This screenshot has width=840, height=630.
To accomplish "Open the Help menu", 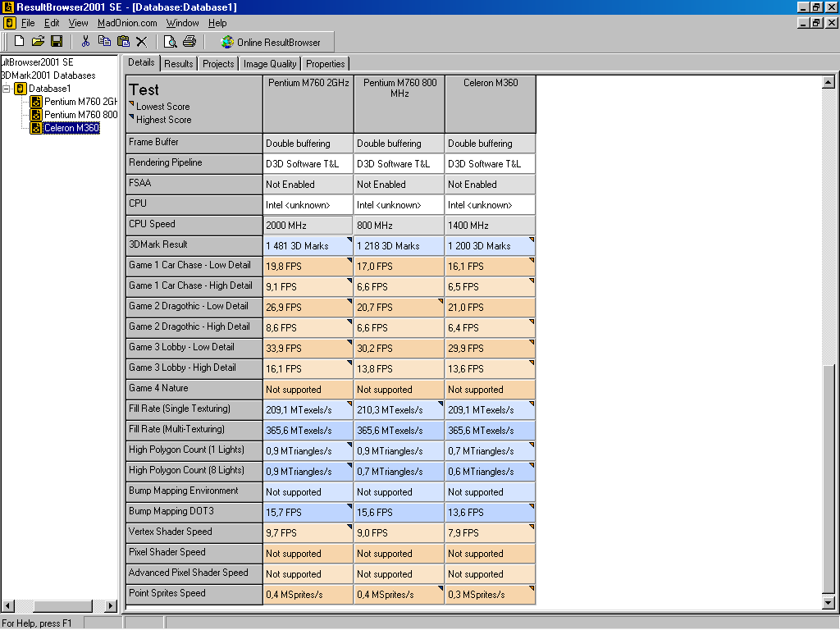I will (x=217, y=23).
